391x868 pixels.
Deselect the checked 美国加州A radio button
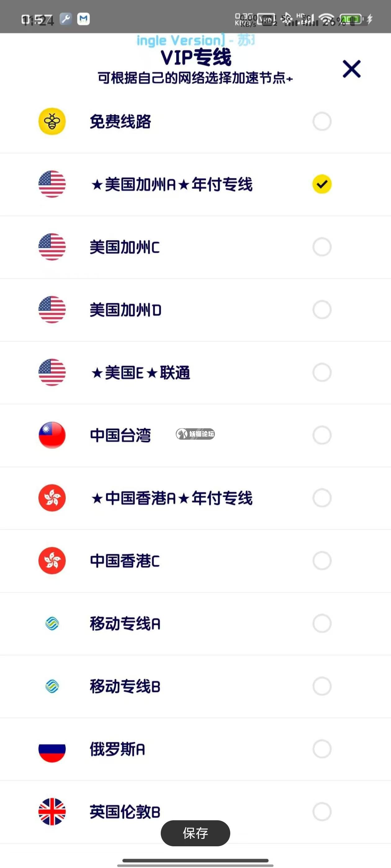tap(322, 184)
